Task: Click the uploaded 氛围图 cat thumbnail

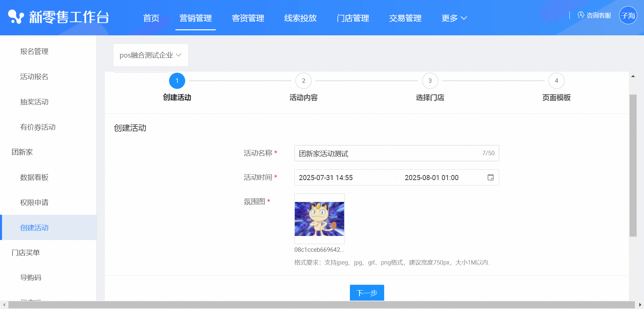Action: (x=319, y=219)
